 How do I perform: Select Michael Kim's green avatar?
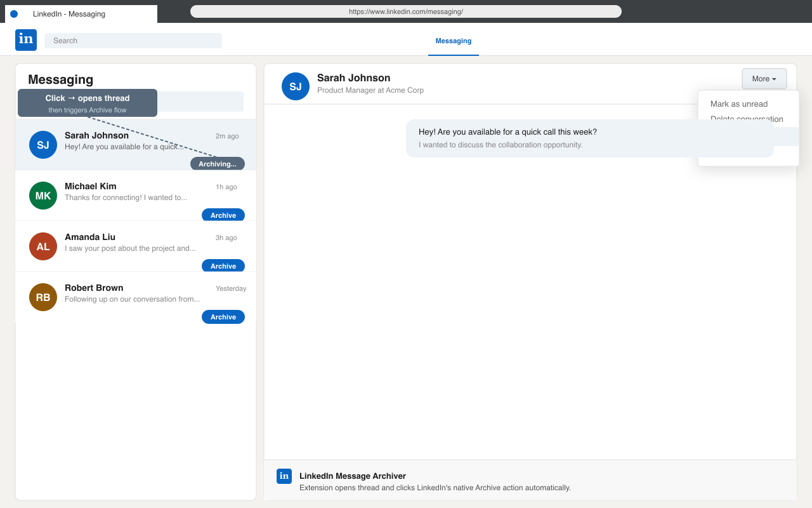(x=43, y=196)
